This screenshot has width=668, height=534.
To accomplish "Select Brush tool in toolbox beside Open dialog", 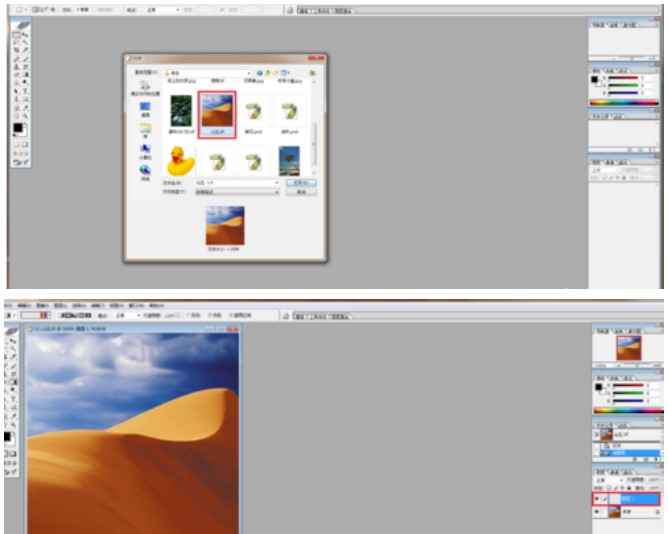I will (25, 59).
